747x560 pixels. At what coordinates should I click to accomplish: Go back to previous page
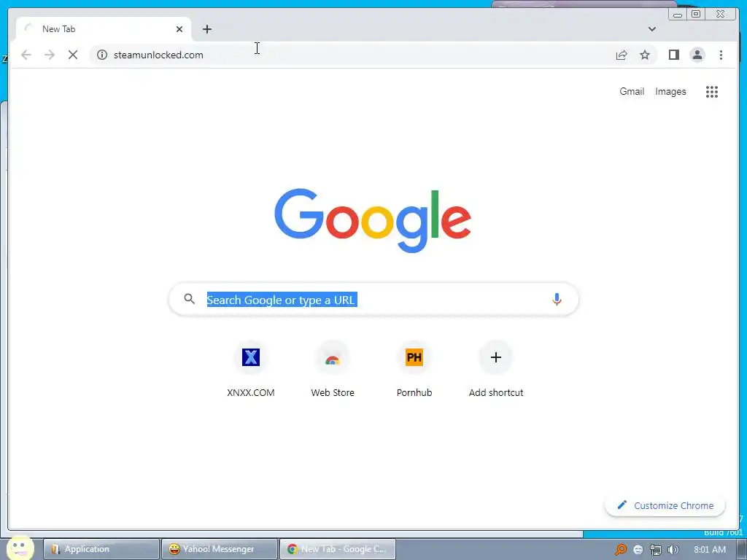(x=26, y=55)
